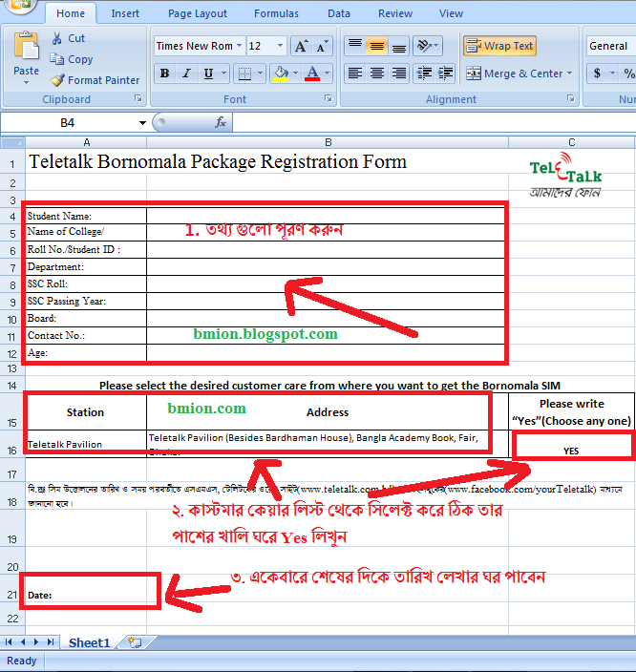
Task: Select Middle Align for the cell
Action: click(x=377, y=46)
